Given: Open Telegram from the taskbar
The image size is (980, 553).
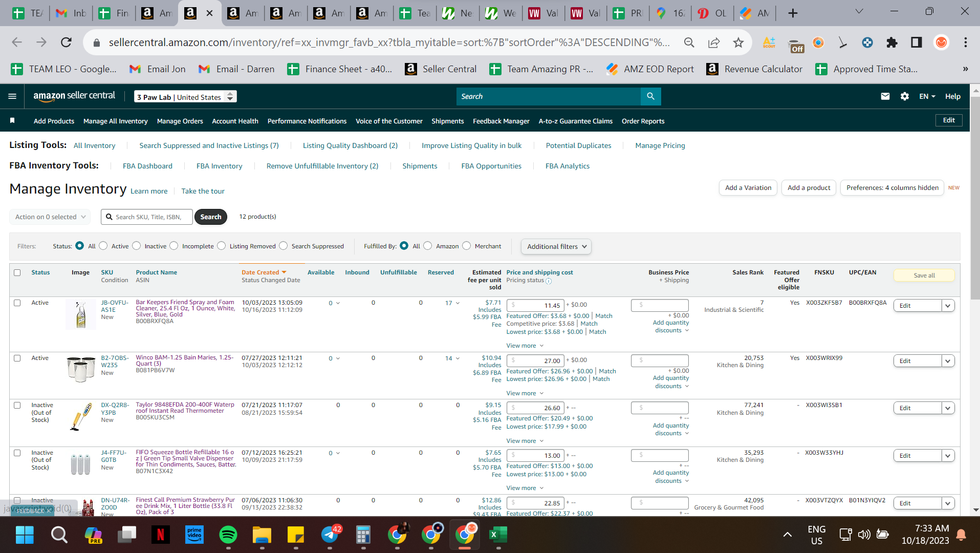Looking at the screenshot, I should tap(330, 535).
